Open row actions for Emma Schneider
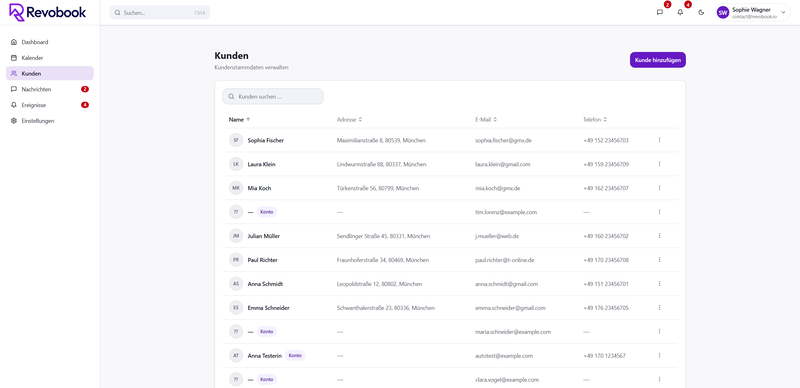This screenshot has height=388, width=800. click(x=659, y=308)
